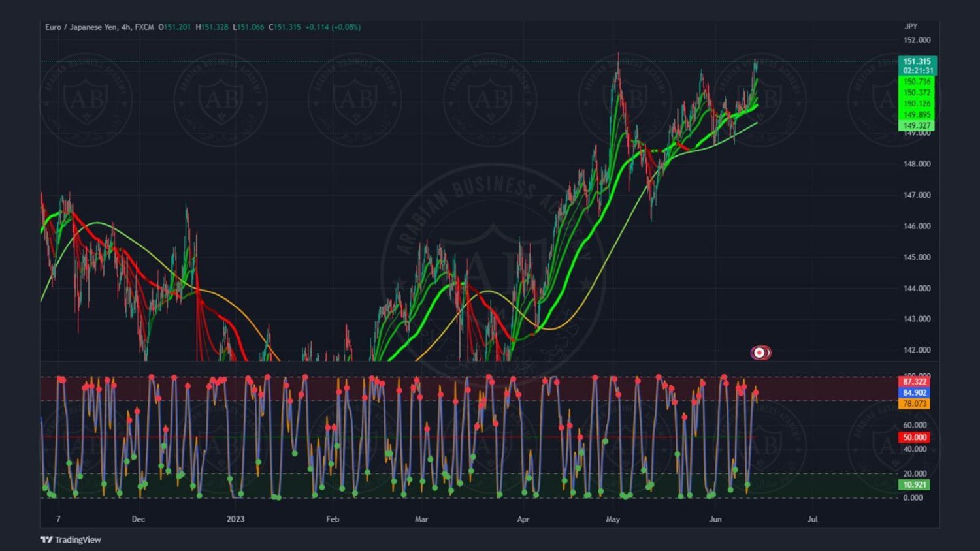Click the light green 149.327 price label
The height and width of the screenshot is (551, 980).
click(917, 125)
